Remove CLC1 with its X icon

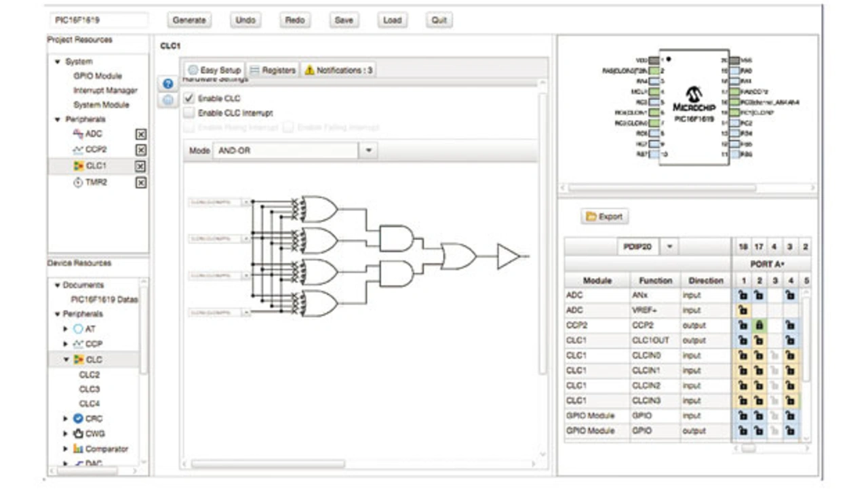coord(140,166)
